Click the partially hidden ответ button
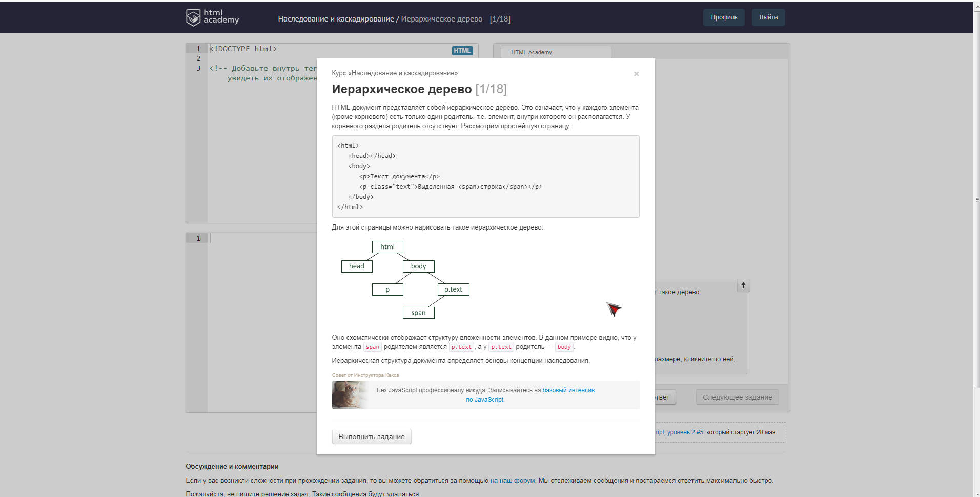 (665, 397)
